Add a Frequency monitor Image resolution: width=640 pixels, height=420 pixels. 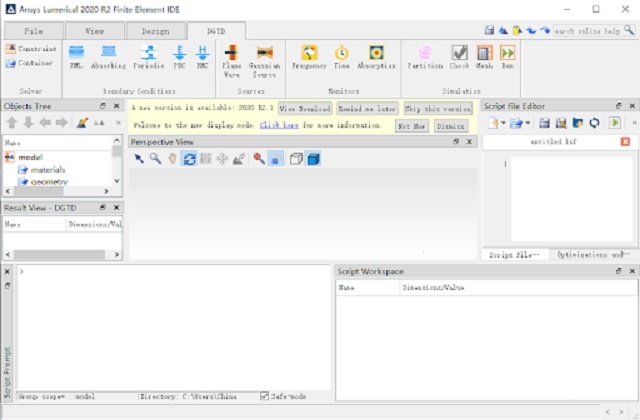tap(309, 56)
